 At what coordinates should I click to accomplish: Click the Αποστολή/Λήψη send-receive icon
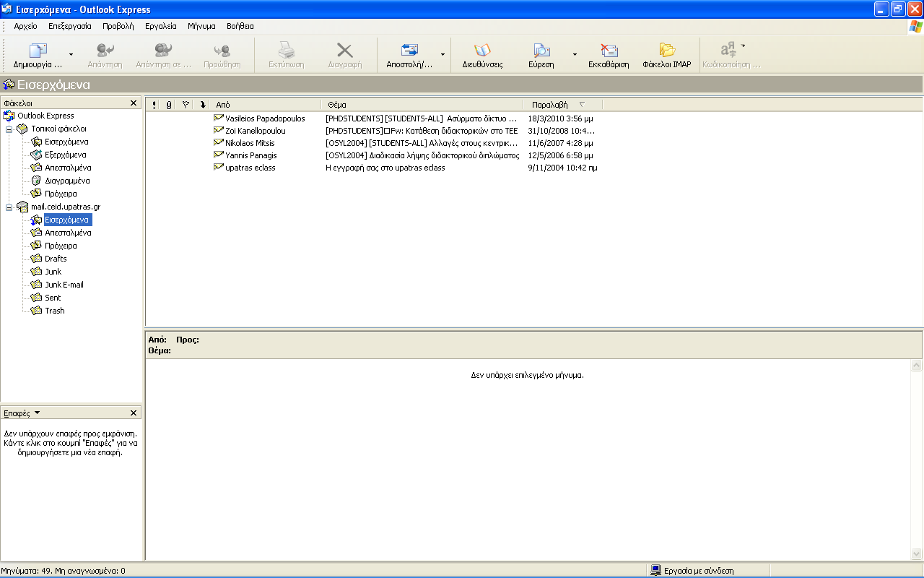(409, 51)
